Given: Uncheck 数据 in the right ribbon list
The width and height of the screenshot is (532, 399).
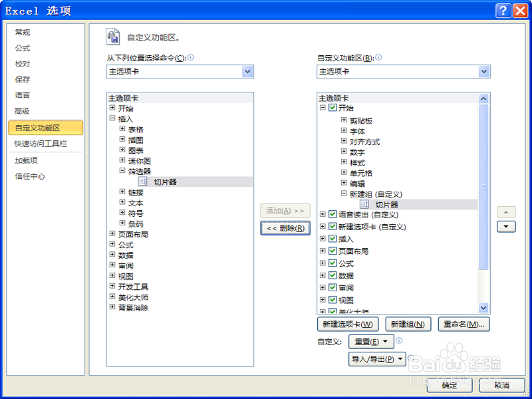Looking at the screenshot, I should tap(332, 275).
